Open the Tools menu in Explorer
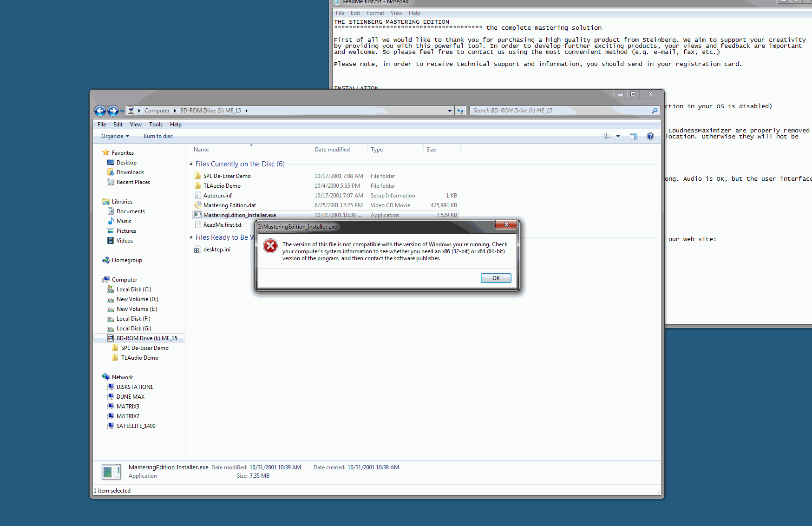The height and width of the screenshot is (526, 812). tap(156, 125)
